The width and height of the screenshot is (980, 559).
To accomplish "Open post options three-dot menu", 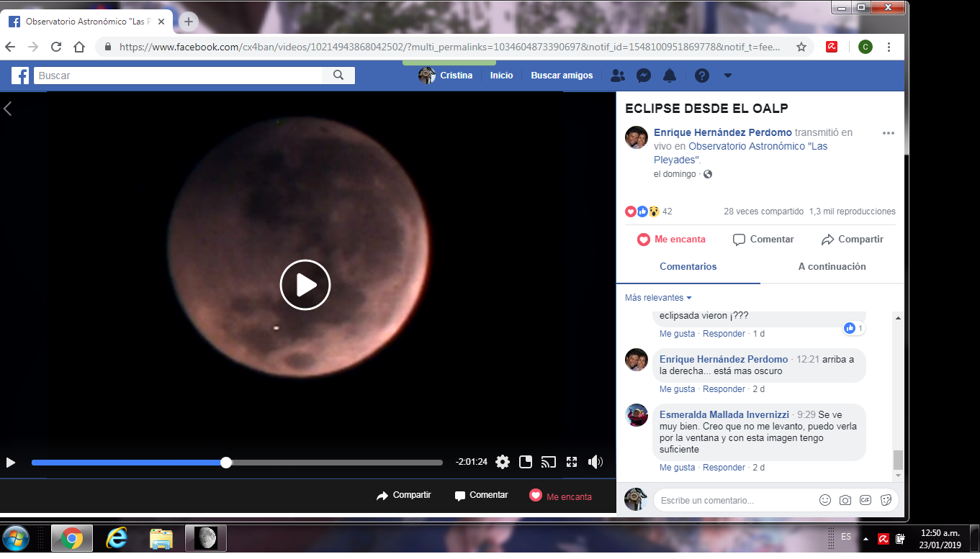I will [889, 133].
